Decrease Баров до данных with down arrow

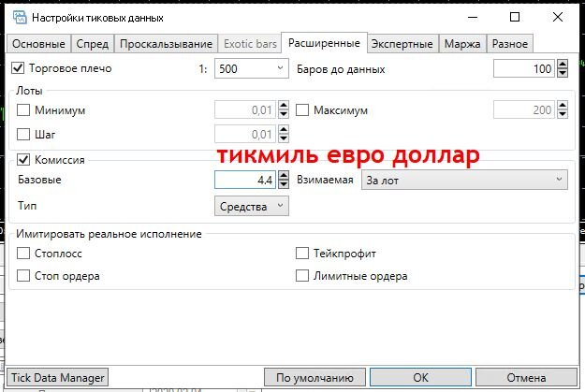coord(563,73)
